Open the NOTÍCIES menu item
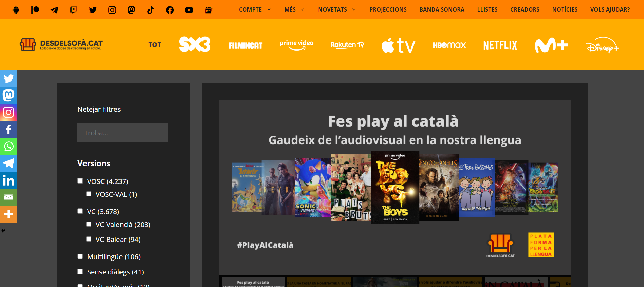Viewport: 644px width, 287px height. point(565,10)
